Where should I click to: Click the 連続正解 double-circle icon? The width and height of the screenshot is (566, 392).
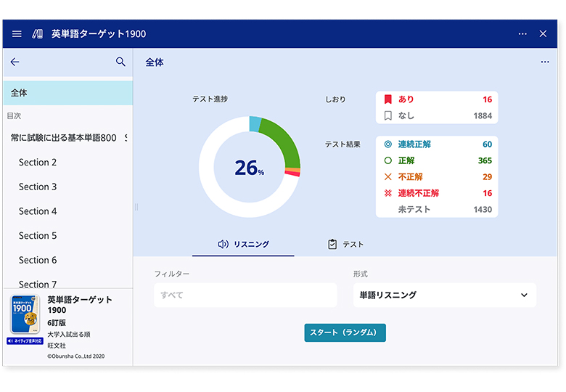tap(387, 144)
